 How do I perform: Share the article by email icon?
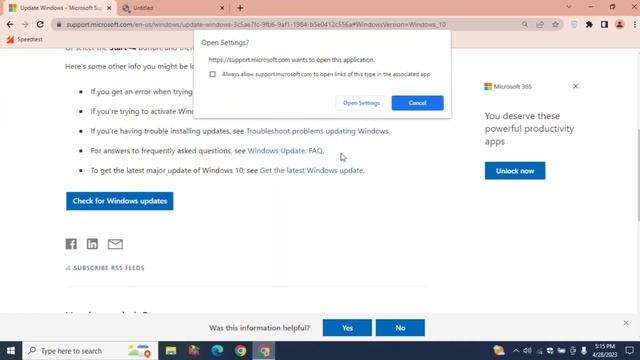point(115,244)
